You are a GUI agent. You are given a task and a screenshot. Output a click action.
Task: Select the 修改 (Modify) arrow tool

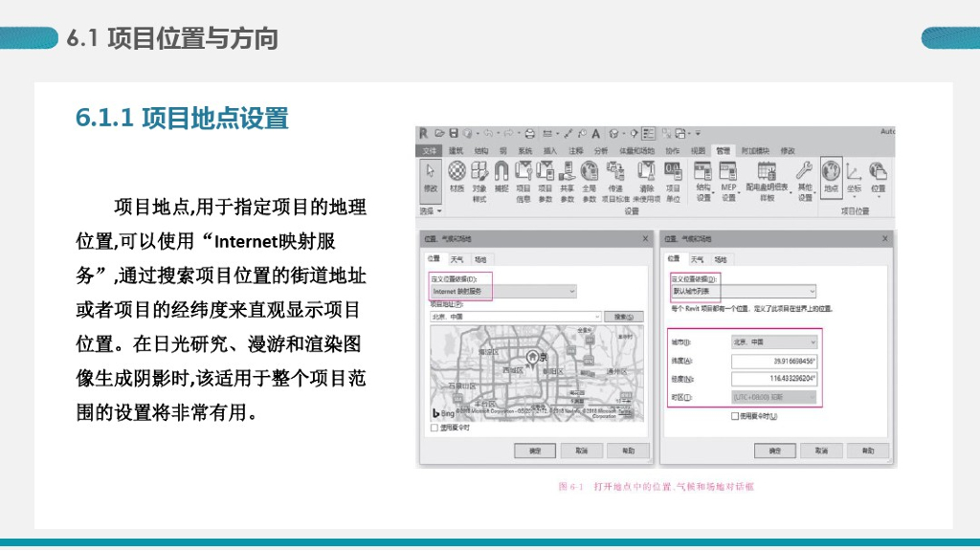click(x=431, y=180)
